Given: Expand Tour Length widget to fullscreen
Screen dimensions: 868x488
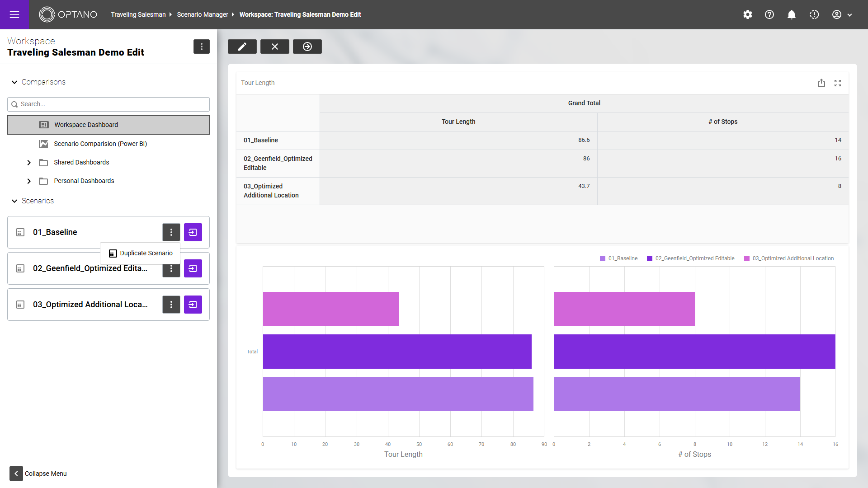Looking at the screenshot, I should (838, 83).
